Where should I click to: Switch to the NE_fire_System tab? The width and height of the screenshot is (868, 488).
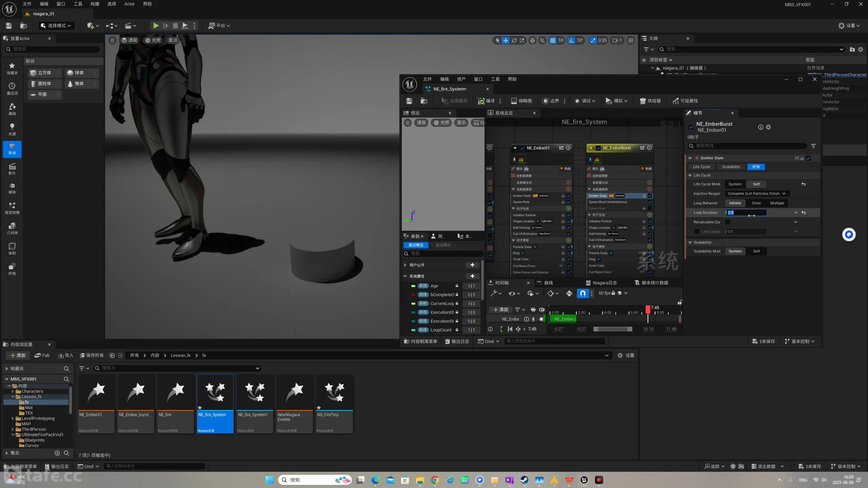click(x=450, y=89)
